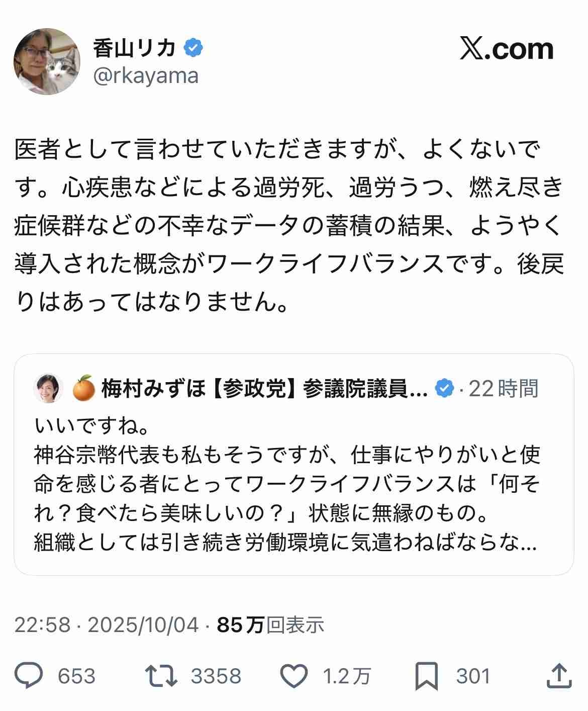Click the verified badge in quoted post
The image size is (588, 711).
pos(445,389)
